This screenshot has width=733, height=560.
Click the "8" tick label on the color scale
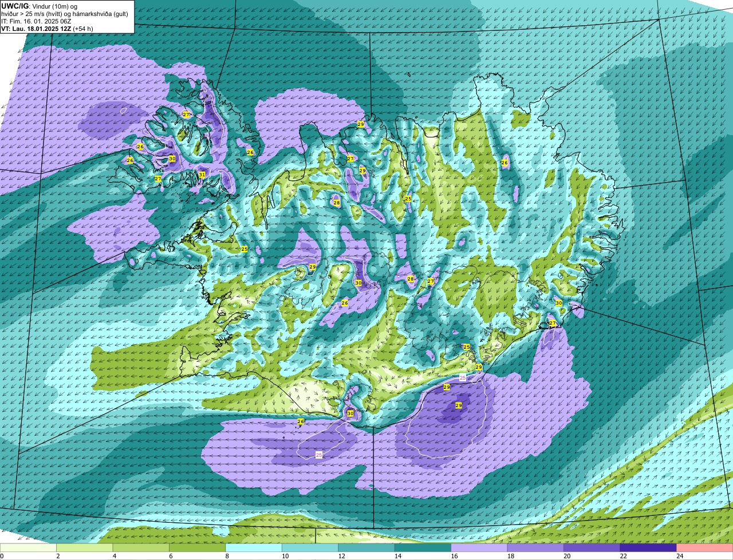tap(226, 556)
